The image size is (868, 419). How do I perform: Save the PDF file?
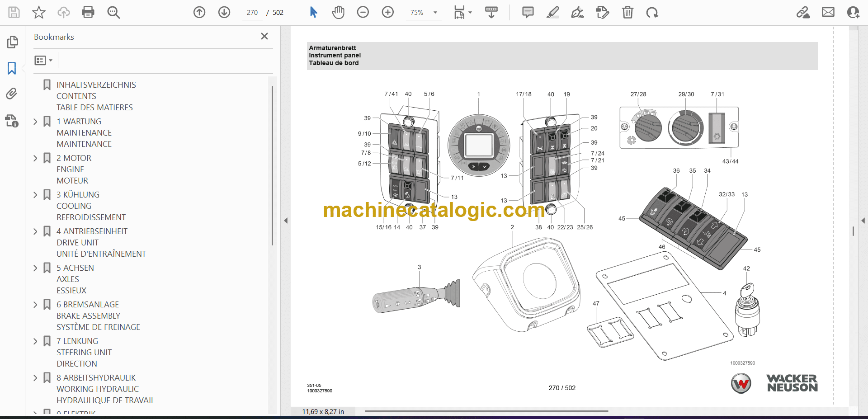14,12
